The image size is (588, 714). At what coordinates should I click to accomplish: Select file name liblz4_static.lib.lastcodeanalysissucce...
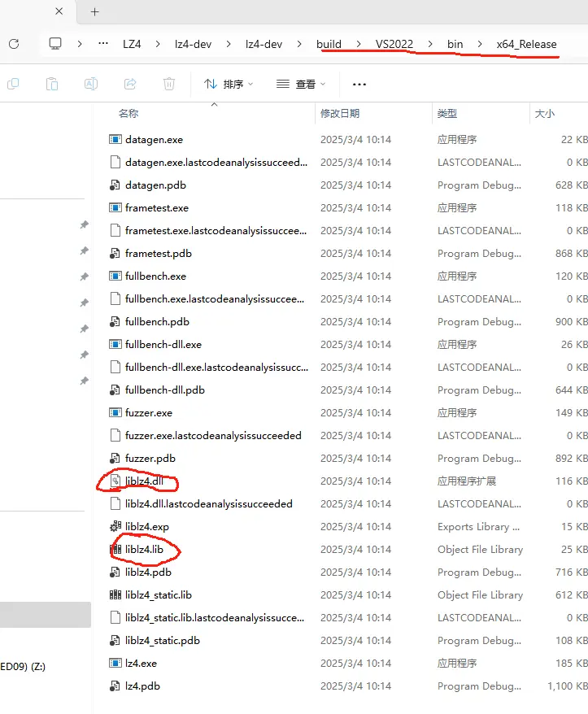(x=215, y=617)
